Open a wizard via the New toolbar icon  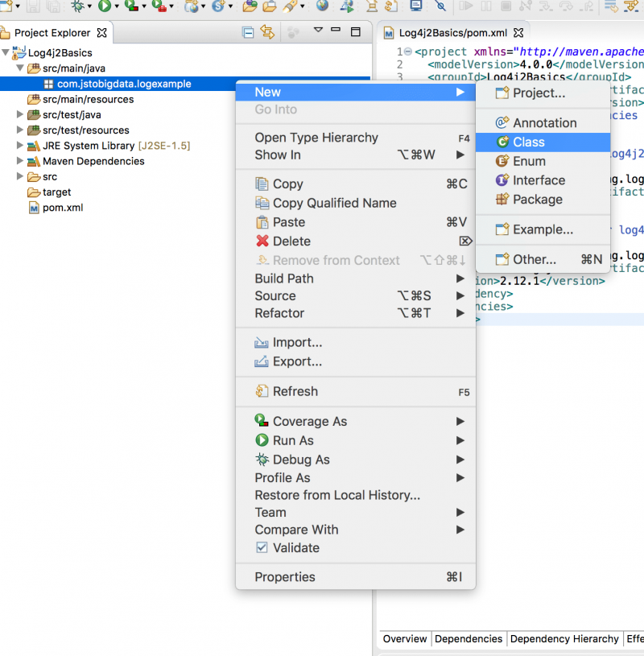coord(8,7)
